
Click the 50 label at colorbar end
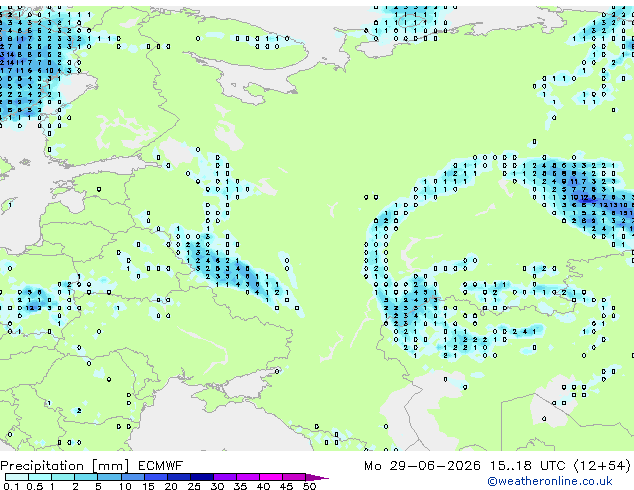[x=309, y=486]
